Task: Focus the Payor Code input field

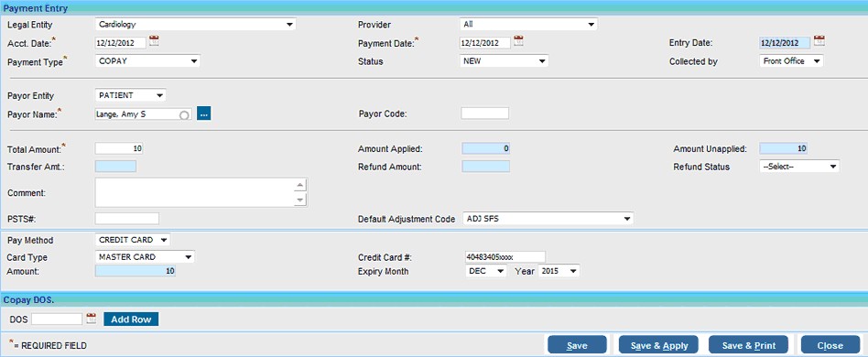Action: 484,114
